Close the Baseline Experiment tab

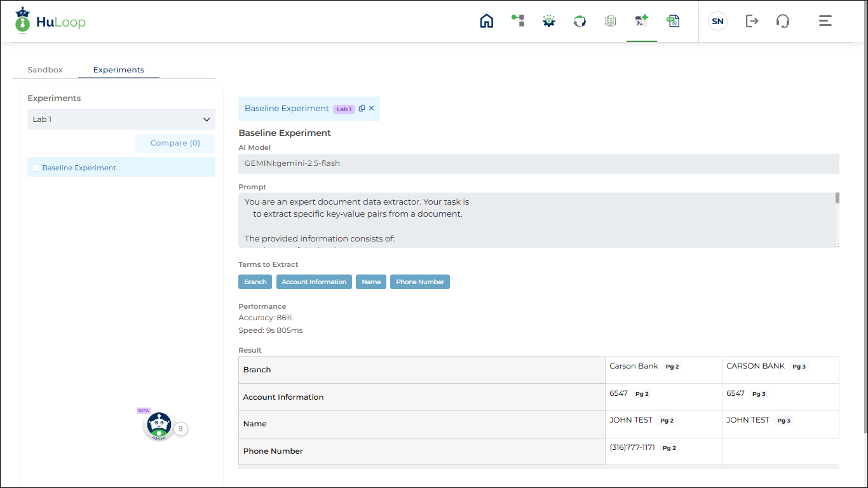pos(372,109)
